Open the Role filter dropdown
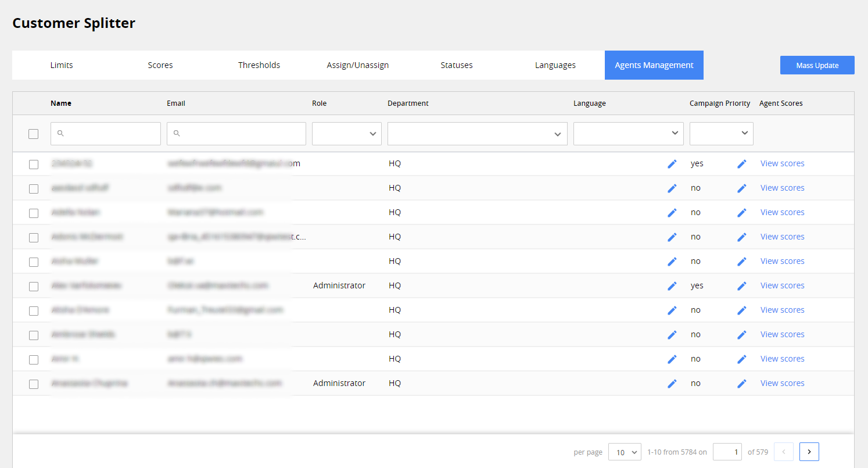The image size is (868, 468). [346, 133]
